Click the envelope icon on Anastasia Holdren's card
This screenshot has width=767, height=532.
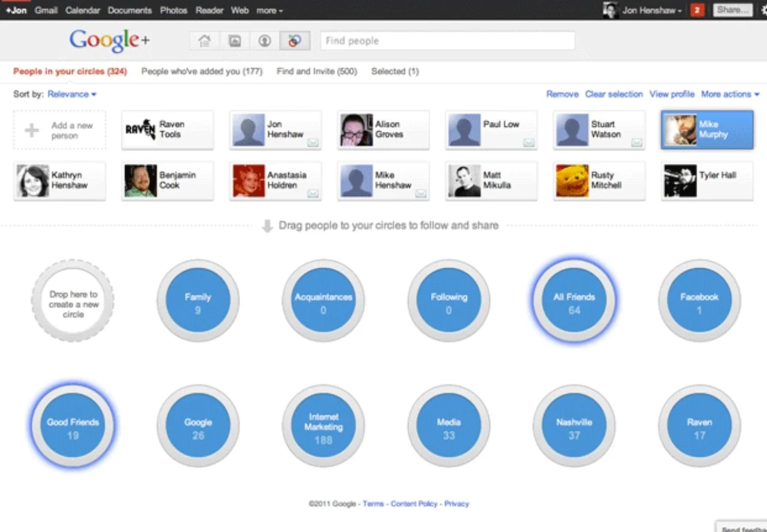(313, 194)
